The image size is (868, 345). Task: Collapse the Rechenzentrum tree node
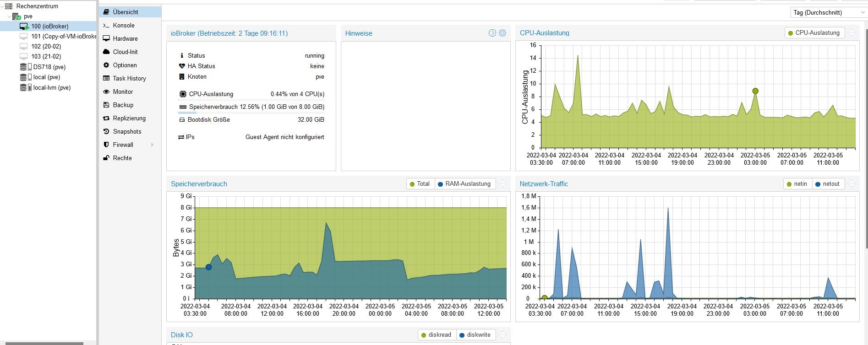click(2, 6)
